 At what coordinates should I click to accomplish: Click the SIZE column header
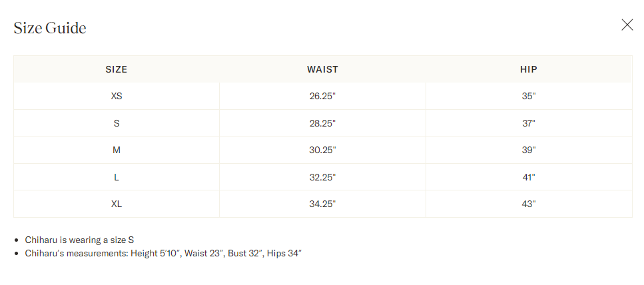117,69
